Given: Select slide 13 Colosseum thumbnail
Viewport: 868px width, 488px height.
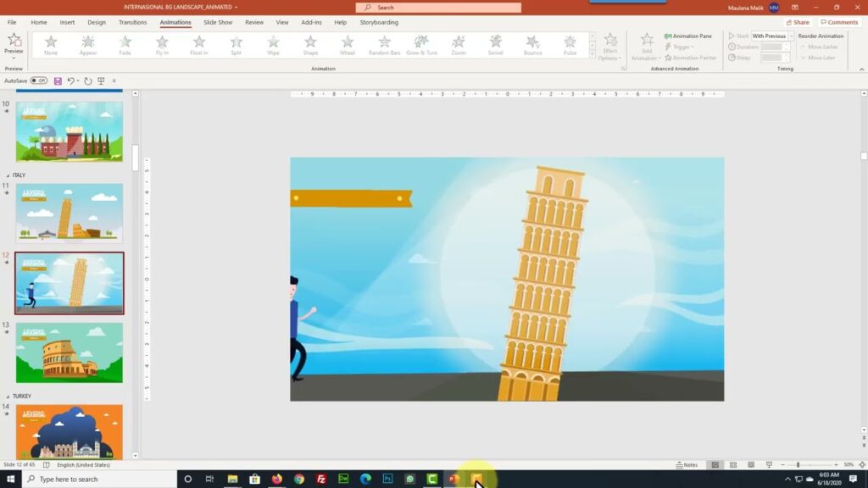Looking at the screenshot, I should click(70, 352).
